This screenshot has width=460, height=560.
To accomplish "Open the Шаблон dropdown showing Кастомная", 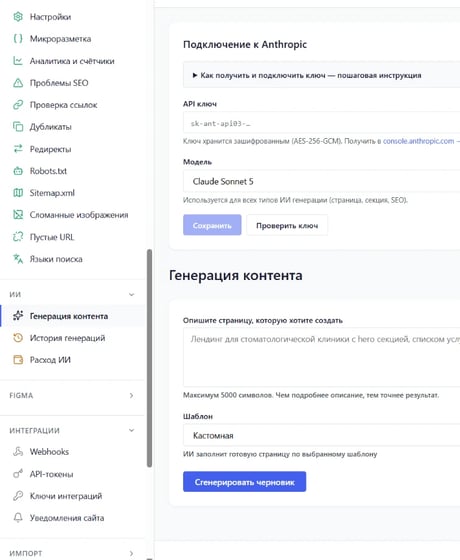I will pyautogui.click(x=321, y=435).
